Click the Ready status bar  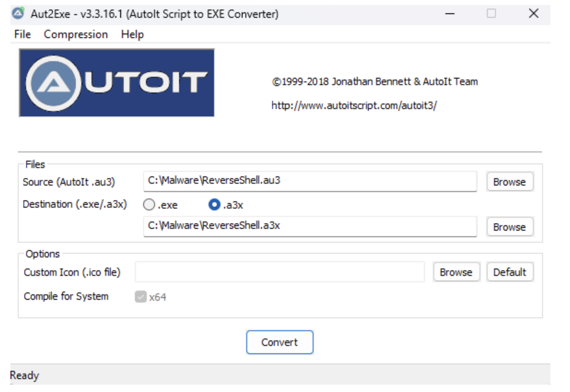click(280, 375)
